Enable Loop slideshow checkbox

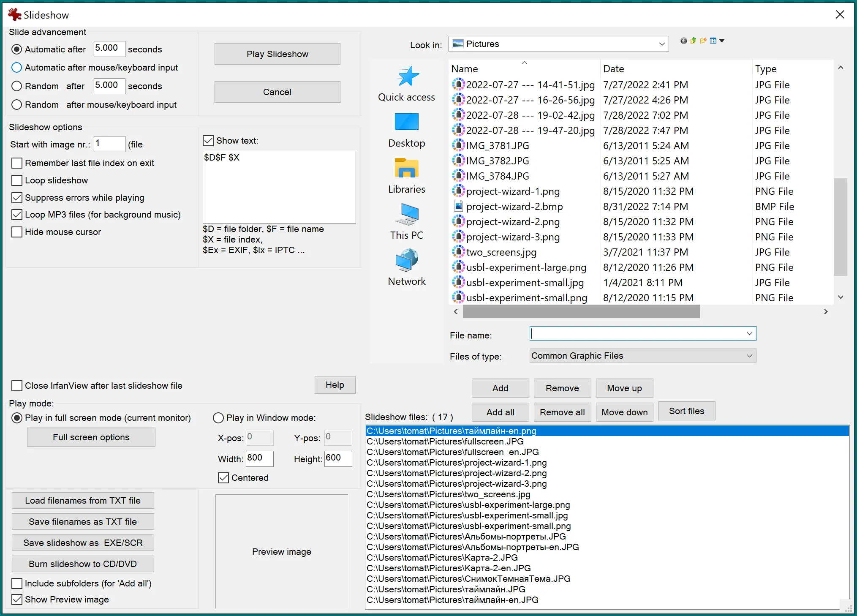[18, 180]
